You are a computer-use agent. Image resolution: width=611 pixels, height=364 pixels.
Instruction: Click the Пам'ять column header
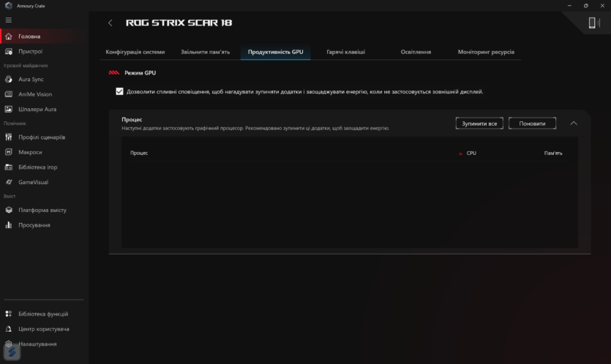(553, 153)
